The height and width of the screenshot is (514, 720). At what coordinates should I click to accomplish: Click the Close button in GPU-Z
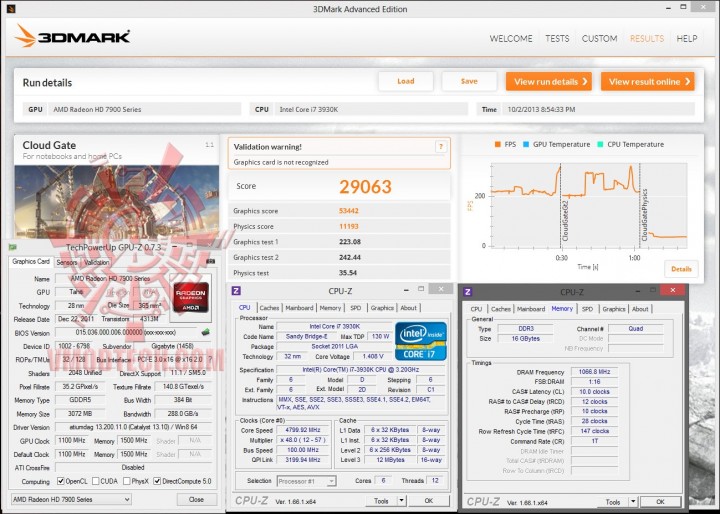(x=196, y=499)
